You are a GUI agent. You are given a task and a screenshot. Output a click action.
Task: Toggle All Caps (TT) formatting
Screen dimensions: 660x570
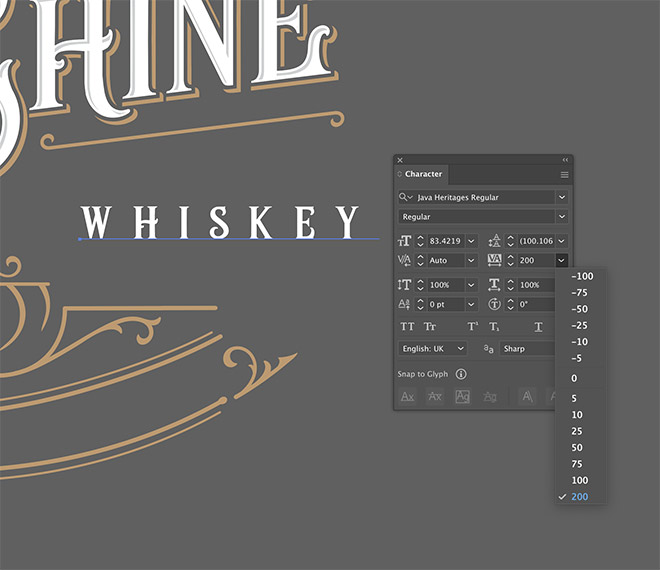407,327
